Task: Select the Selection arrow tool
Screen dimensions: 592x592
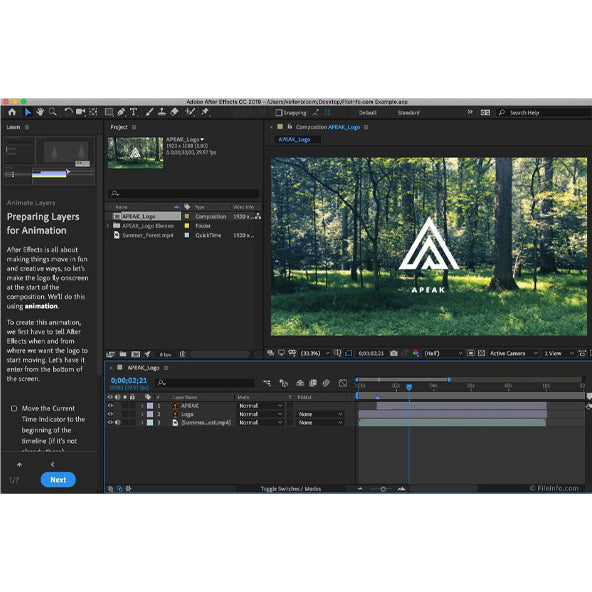Action: click(x=28, y=112)
